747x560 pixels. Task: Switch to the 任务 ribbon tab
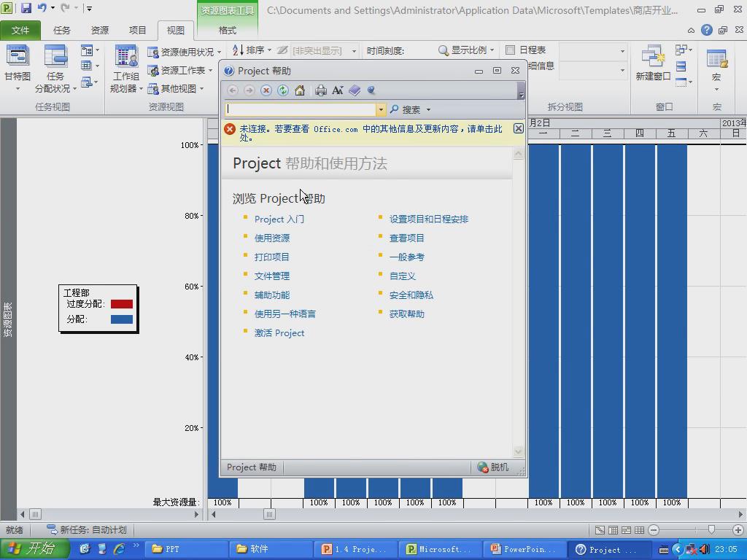pos(62,31)
